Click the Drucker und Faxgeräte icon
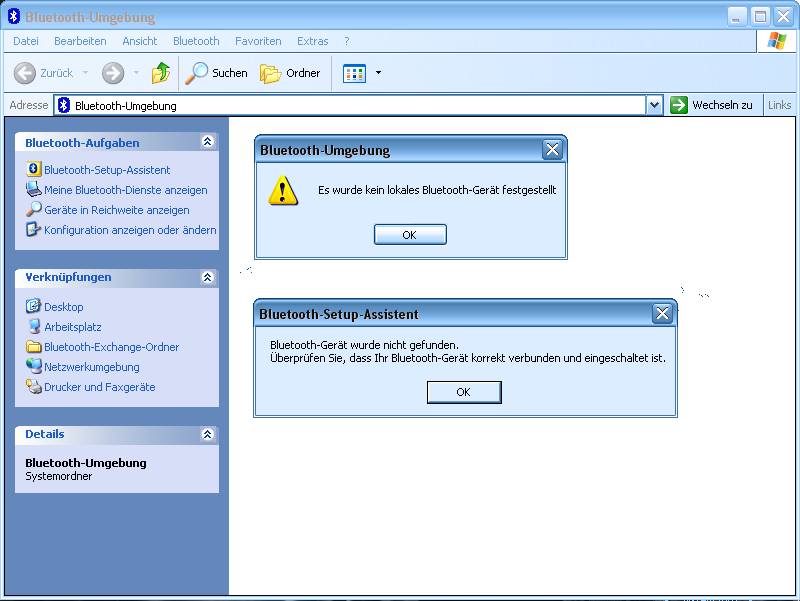Viewport: 800px width, 601px height. pos(34,386)
